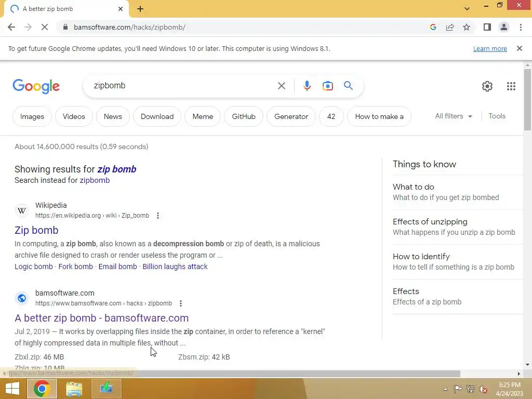This screenshot has height=399, width=532.
Task: Go back to the previous page
Action: point(11,27)
